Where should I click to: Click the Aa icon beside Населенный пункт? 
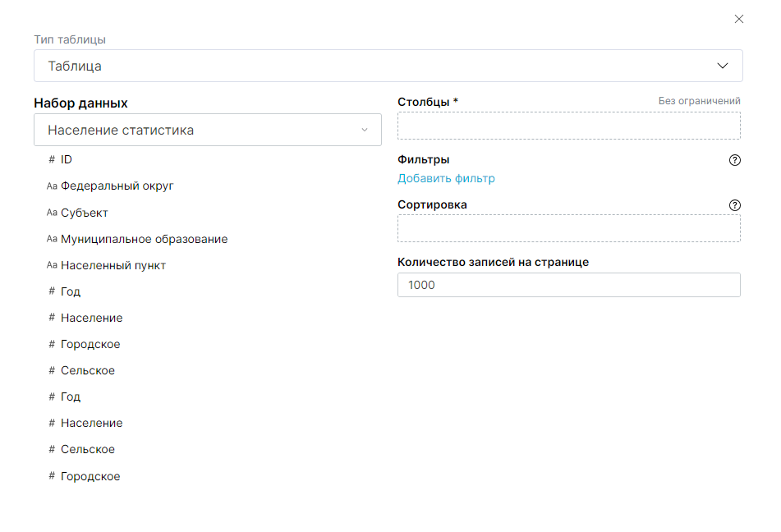[x=52, y=266]
